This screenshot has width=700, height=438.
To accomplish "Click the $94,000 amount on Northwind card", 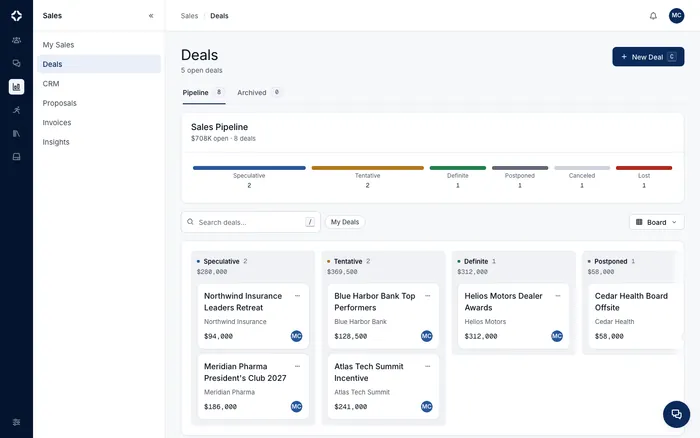I will pos(218,336).
